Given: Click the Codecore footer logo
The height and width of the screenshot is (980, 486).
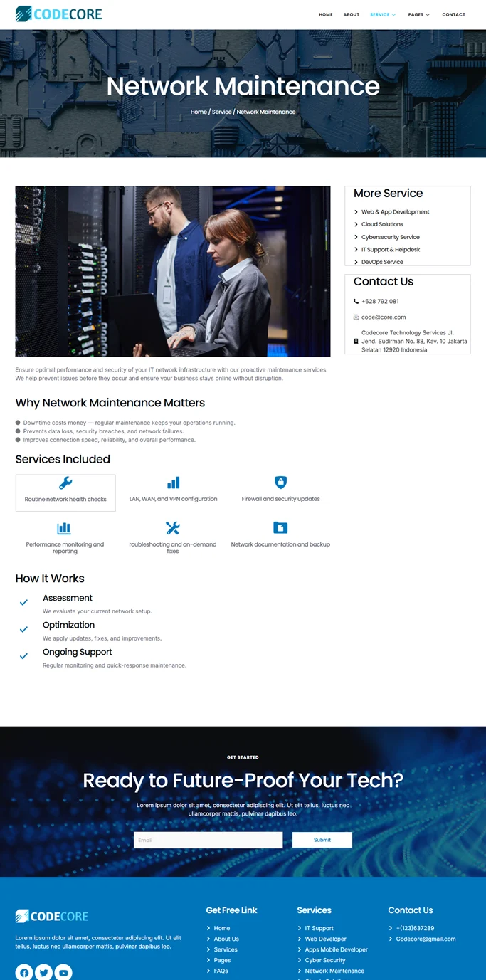Looking at the screenshot, I should click(52, 916).
